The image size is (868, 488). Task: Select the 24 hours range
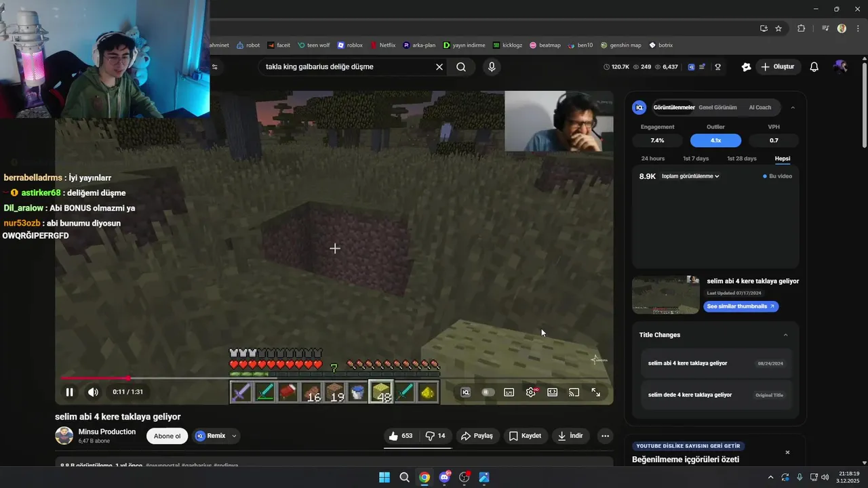(653, 159)
